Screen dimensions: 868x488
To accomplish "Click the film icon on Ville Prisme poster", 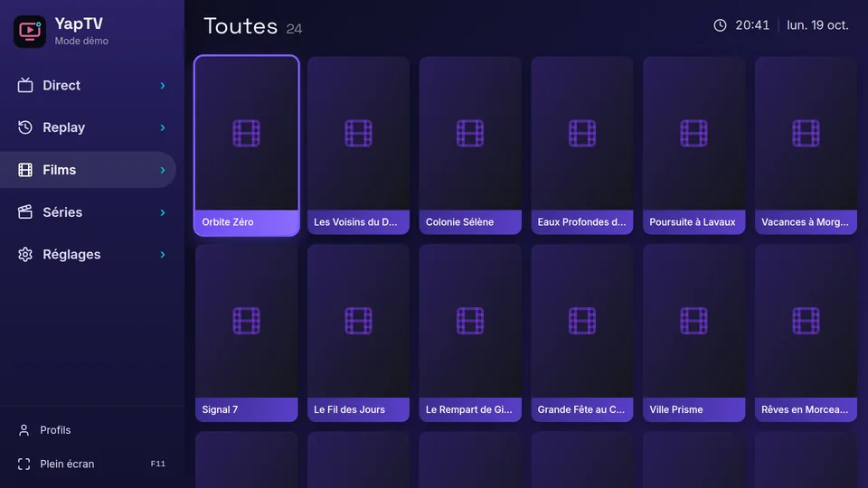I will pyautogui.click(x=693, y=321).
